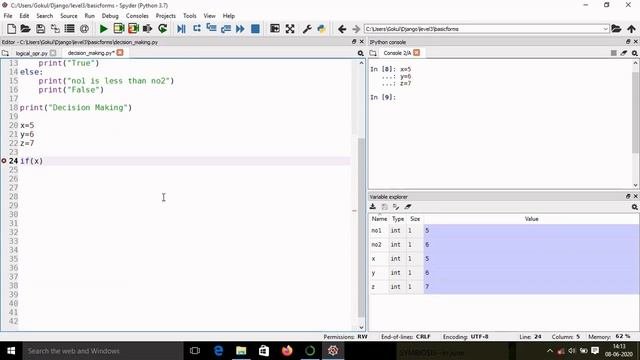Run the current cell
The width and height of the screenshot is (640, 360).
pyautogui.click(x=119, y=29)
